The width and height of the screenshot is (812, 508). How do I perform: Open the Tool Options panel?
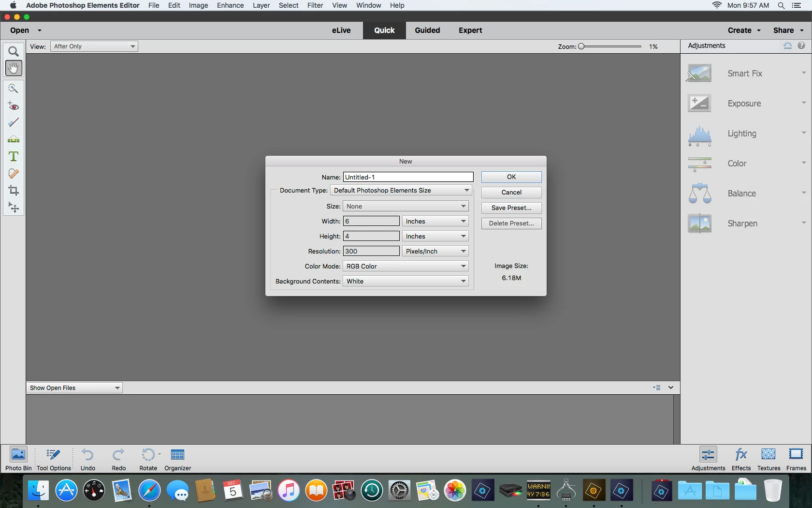click(x=54, y=459)
